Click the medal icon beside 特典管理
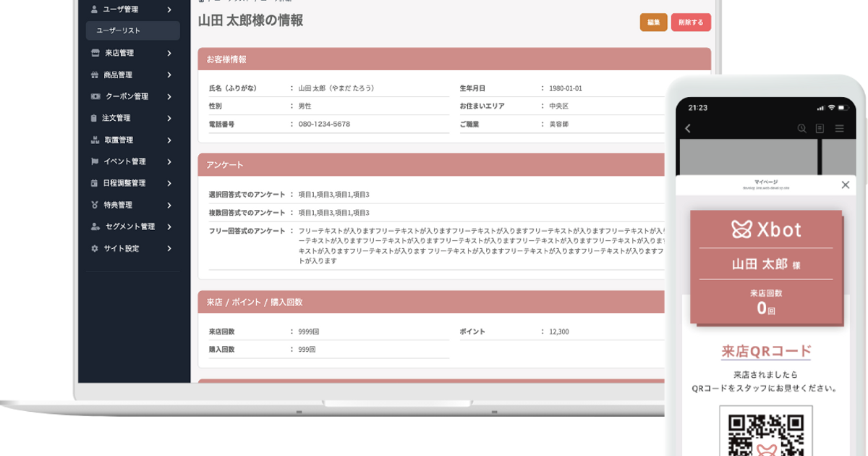 (x=94, y=205)
